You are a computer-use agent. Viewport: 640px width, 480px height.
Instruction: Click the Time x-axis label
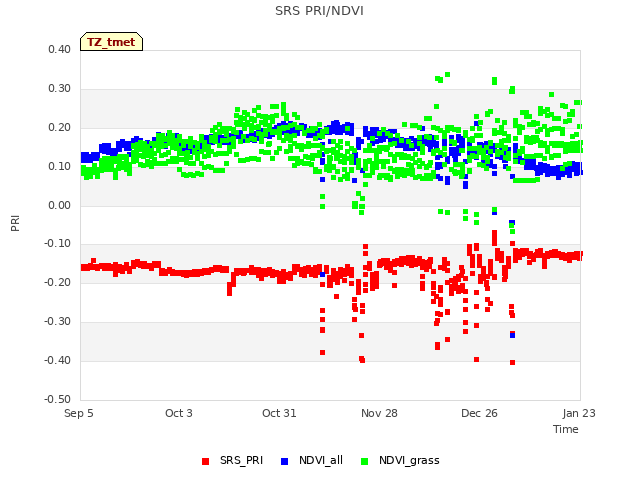pos(565,429)
